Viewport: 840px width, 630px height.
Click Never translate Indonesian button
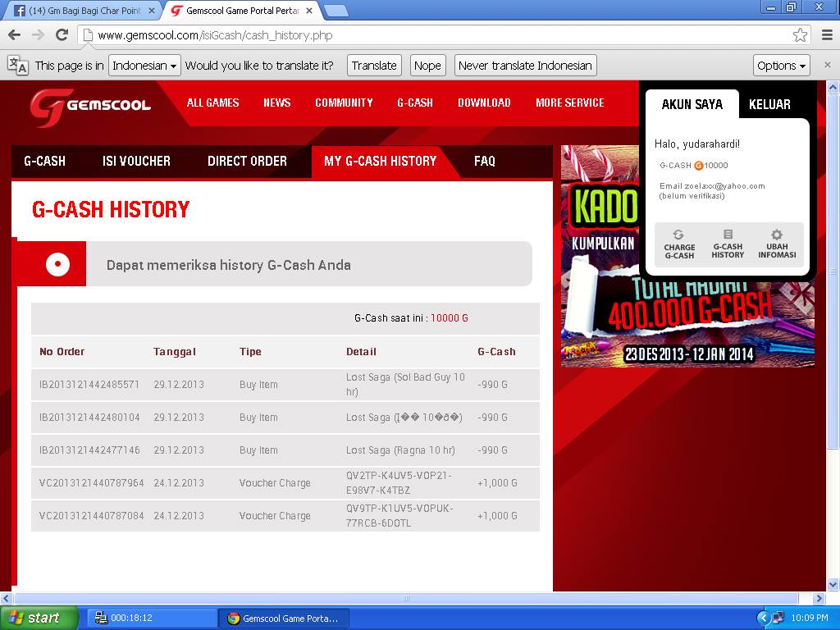(525, 66)
